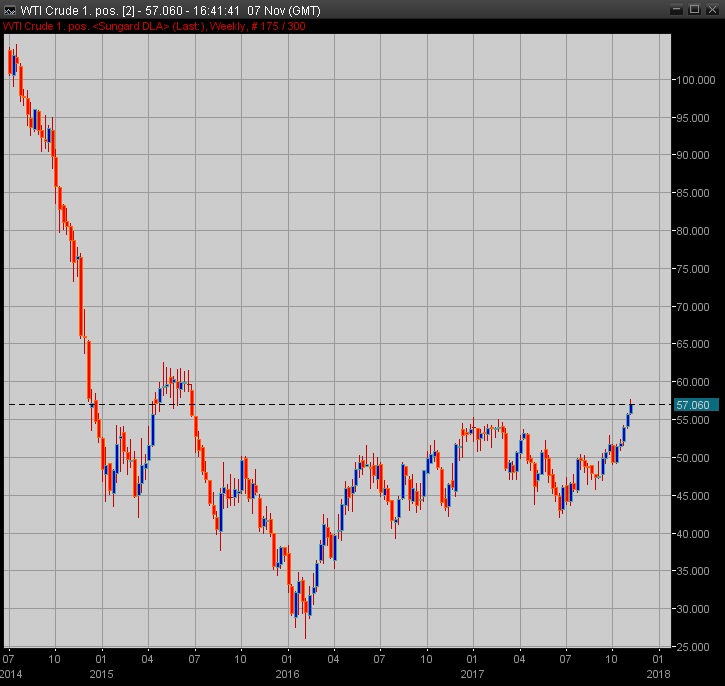Click the 2017 year label on time axis
The height and width of the screenshot is (686, 725).
coord(473,674)
